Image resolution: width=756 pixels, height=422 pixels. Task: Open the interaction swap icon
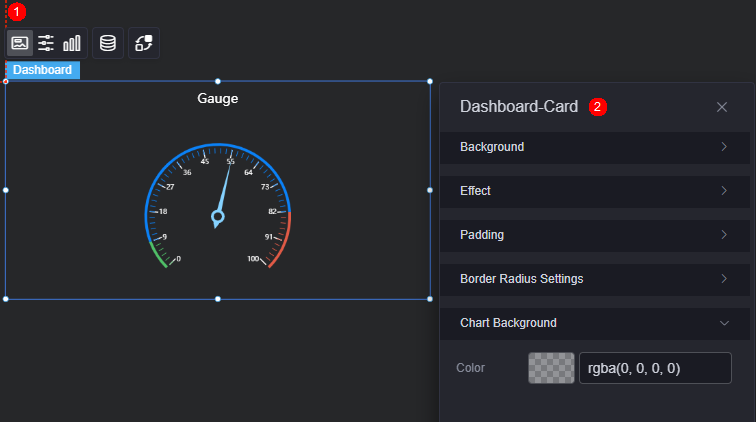[x=144, y=43]
